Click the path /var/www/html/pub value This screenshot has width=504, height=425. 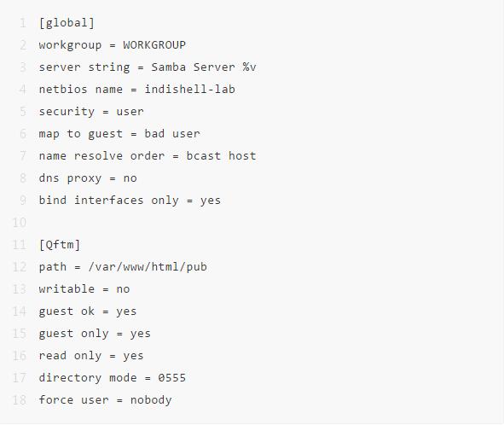[148, 267]
